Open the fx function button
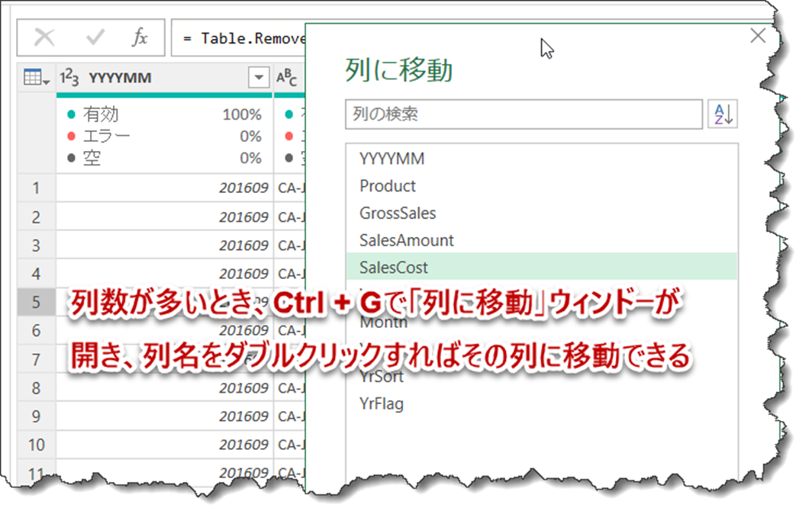The image size is (812, 517). [x=140, y=38]
